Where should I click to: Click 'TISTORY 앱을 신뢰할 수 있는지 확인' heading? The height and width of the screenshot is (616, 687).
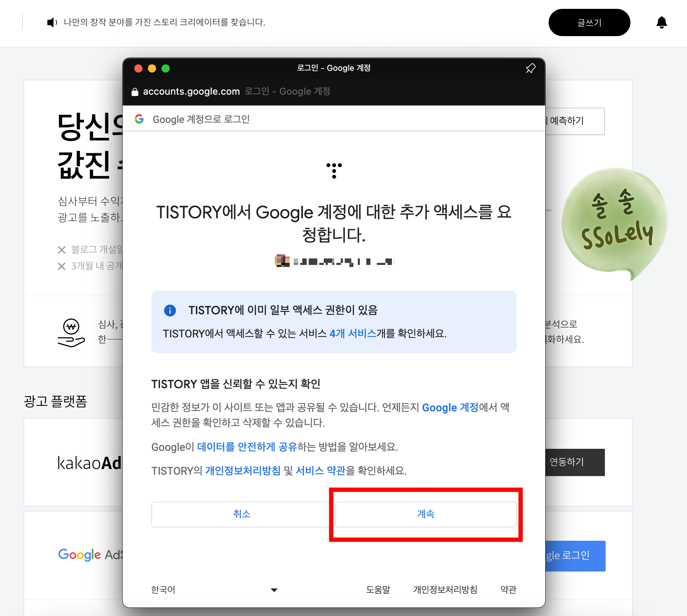(x=236, y=384)
